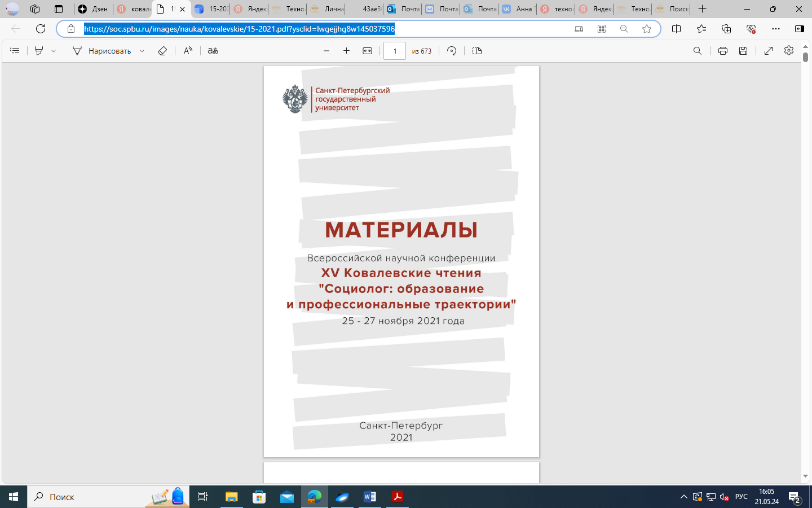Click the translate icon in PDF toolbar
Viewport: 812px width, 508px height.
(x=213, y=51)
